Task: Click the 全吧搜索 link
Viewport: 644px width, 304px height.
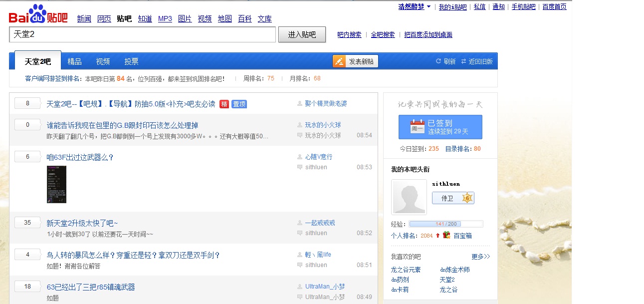Action: (383, 34)
